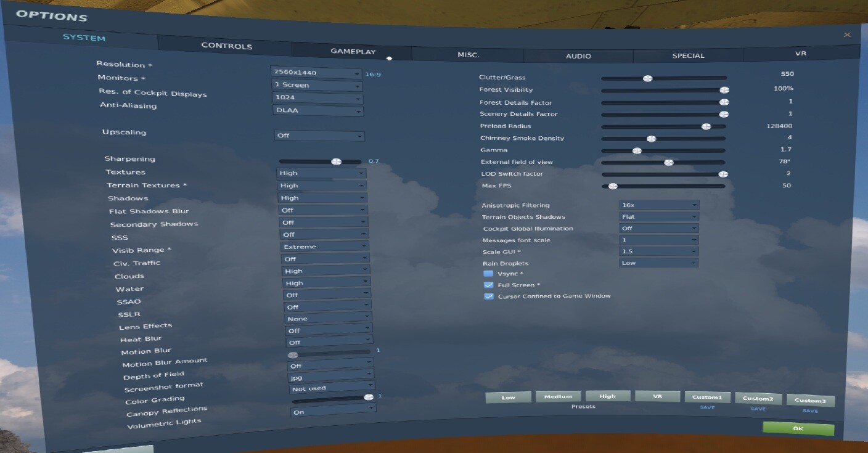
Task: Click SAVE under Custom1
Action: point(707,407)
